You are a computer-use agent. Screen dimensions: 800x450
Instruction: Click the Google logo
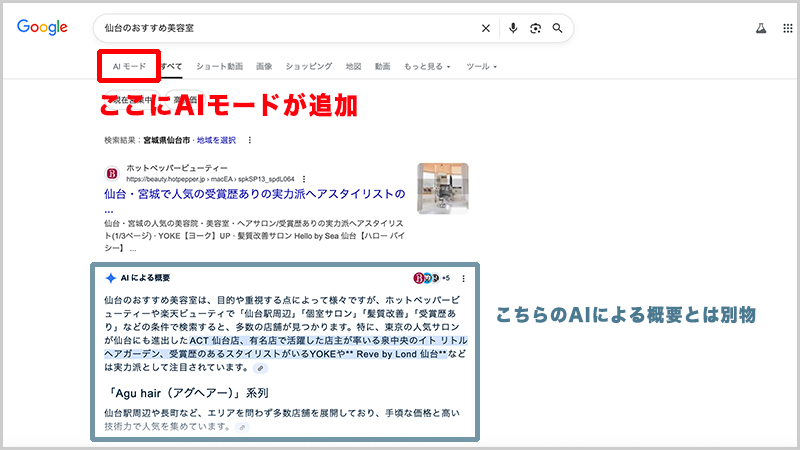[42, 28]
